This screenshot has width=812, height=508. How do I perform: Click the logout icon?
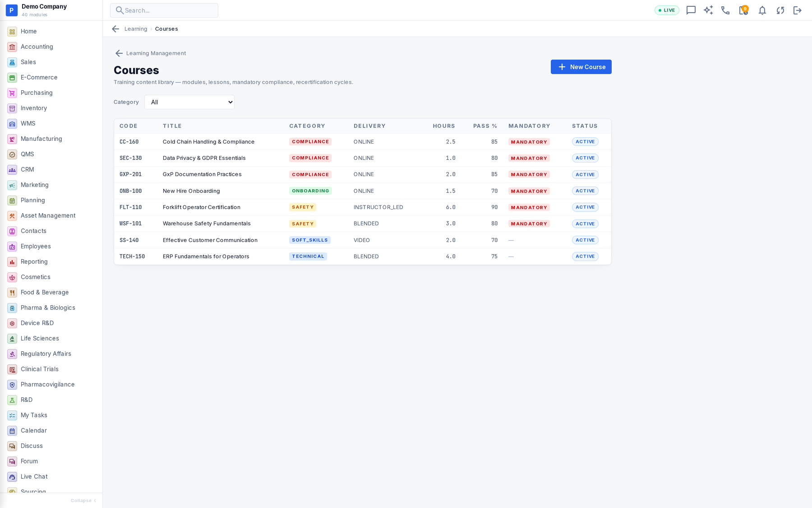coord(798,10)
